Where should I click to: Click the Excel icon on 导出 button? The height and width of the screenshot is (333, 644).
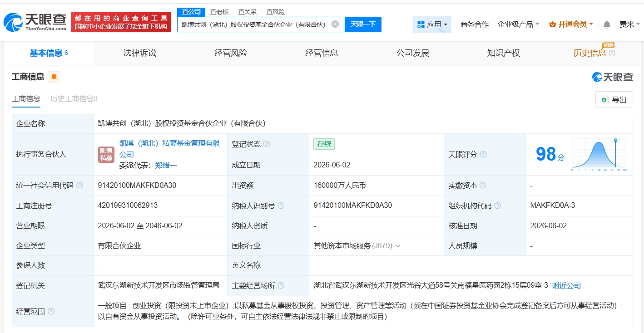(x=605, y=99)
